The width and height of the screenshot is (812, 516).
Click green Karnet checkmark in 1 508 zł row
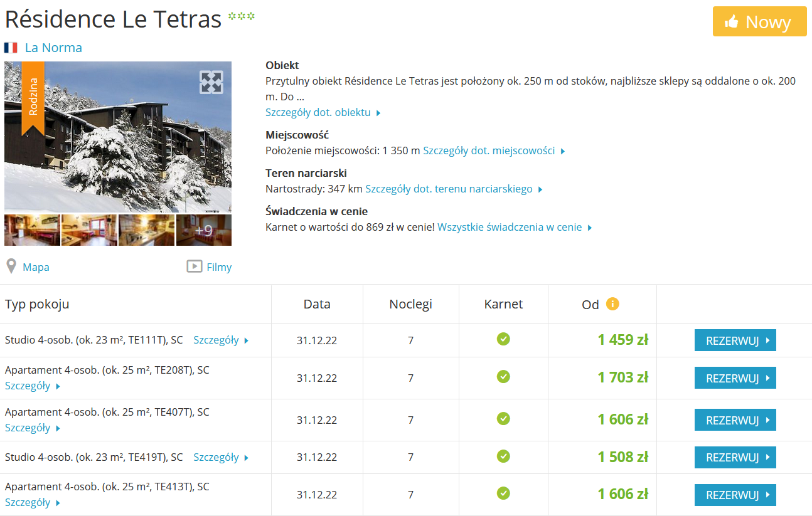503,456
